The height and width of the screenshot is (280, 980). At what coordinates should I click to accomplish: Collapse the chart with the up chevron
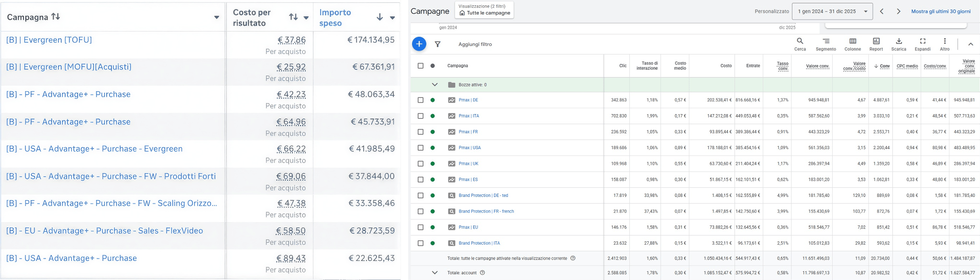coord(970,44)
